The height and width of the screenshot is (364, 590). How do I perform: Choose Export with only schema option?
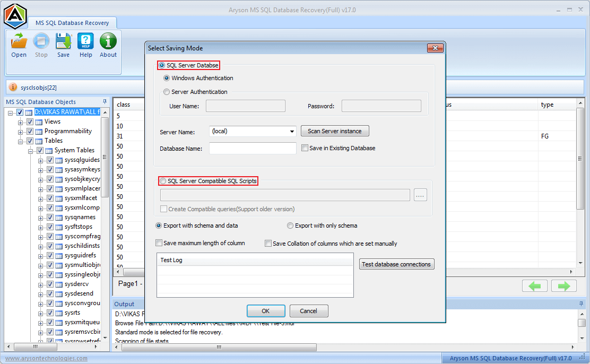[x=290, y=225]
